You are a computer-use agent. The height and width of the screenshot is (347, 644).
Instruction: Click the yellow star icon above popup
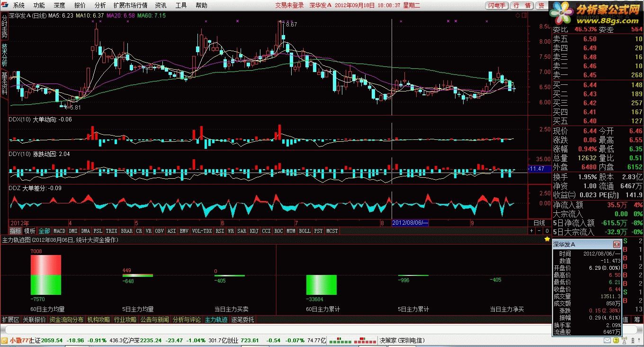[547, 239]
